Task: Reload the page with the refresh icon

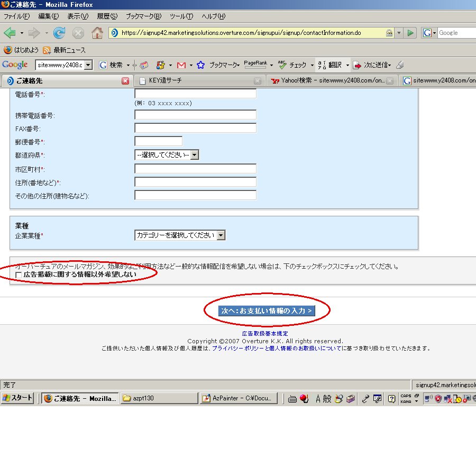Action: [x=59, y=33]
